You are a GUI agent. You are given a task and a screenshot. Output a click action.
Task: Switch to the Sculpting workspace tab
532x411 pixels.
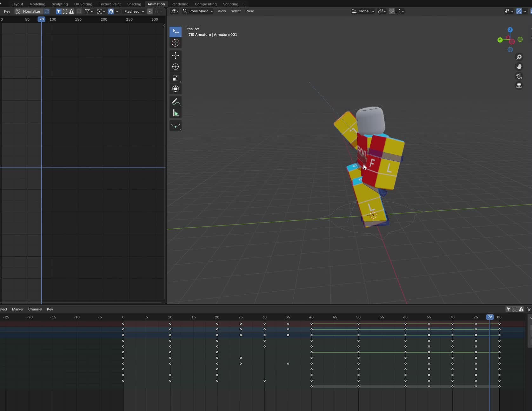tap(60, 4)
